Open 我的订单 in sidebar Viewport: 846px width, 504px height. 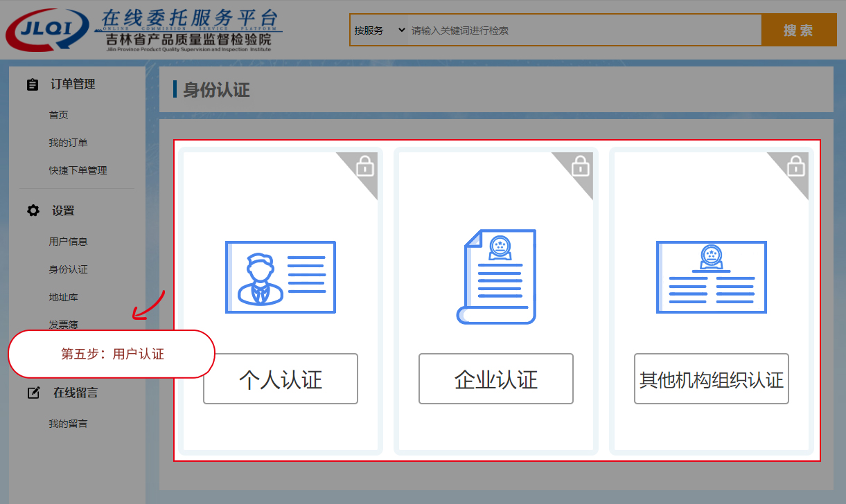click(68, 143)
